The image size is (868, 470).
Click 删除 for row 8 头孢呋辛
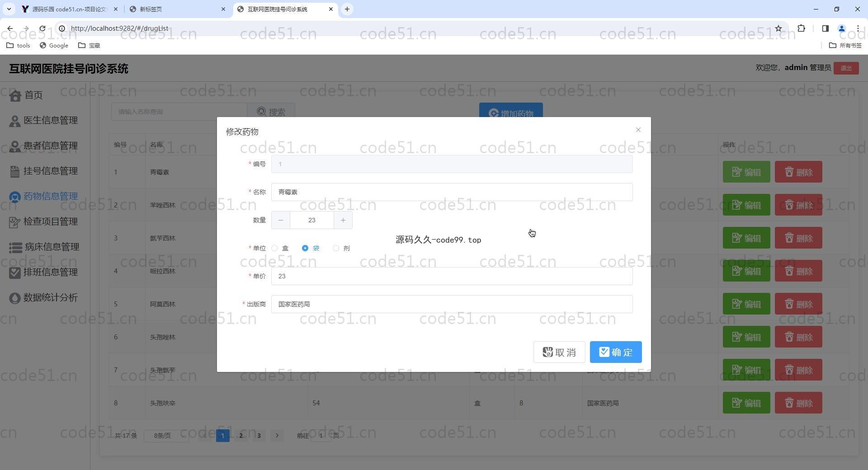pyautogui.click(x=798, y=403)
